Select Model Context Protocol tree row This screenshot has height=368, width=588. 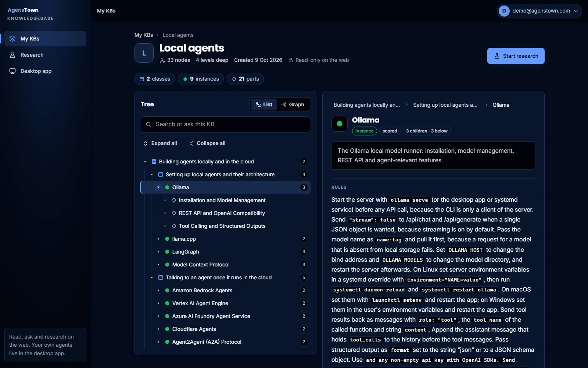tap(225, 265)
